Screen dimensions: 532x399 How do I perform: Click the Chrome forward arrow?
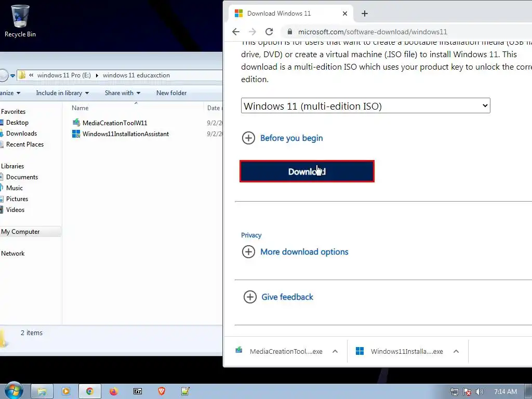(x=252, y=32)
